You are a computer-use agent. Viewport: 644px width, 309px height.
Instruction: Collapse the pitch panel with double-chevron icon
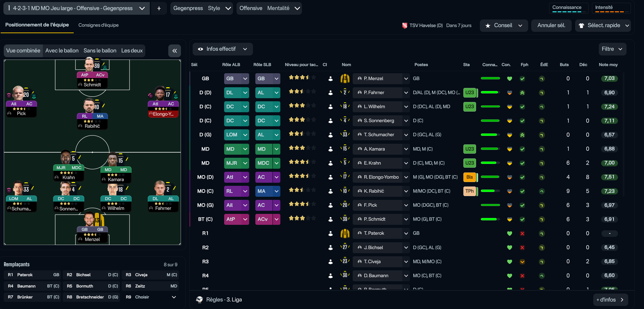[174, 51]
